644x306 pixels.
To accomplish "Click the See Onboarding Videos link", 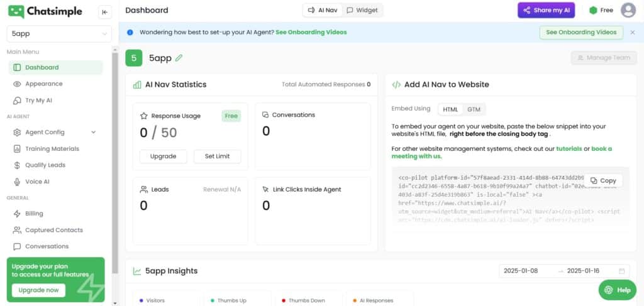I will point(311,33).
